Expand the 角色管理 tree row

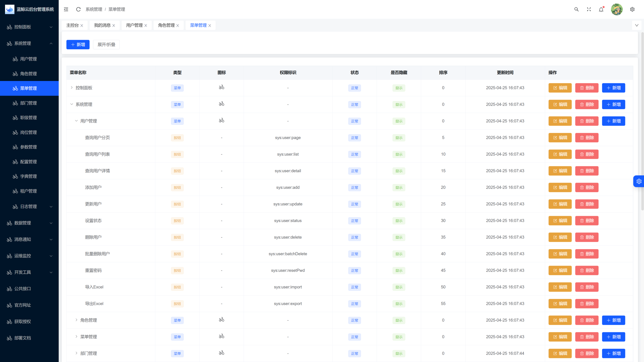76,320
